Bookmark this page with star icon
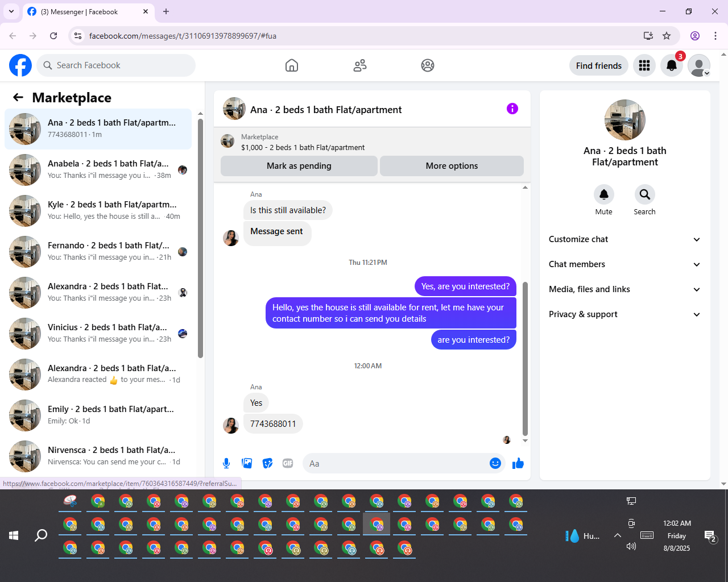The width and height of the screenshot is (728, 582). click(x=667, y=36)
